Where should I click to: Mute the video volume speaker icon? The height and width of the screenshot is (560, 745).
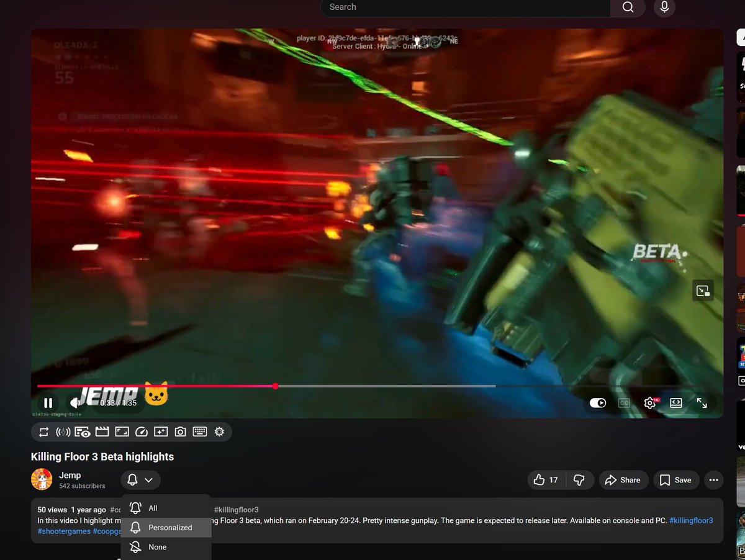click(x=76, y=404)
